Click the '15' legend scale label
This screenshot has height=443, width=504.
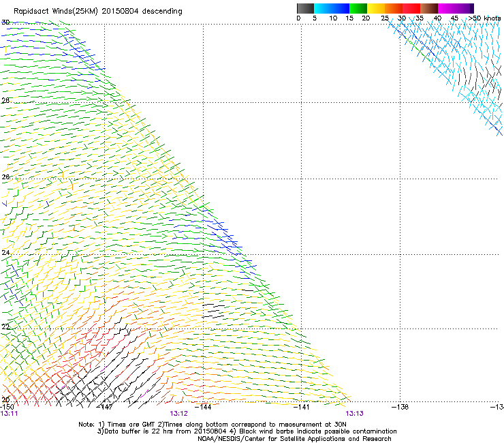tap(349, 18)
